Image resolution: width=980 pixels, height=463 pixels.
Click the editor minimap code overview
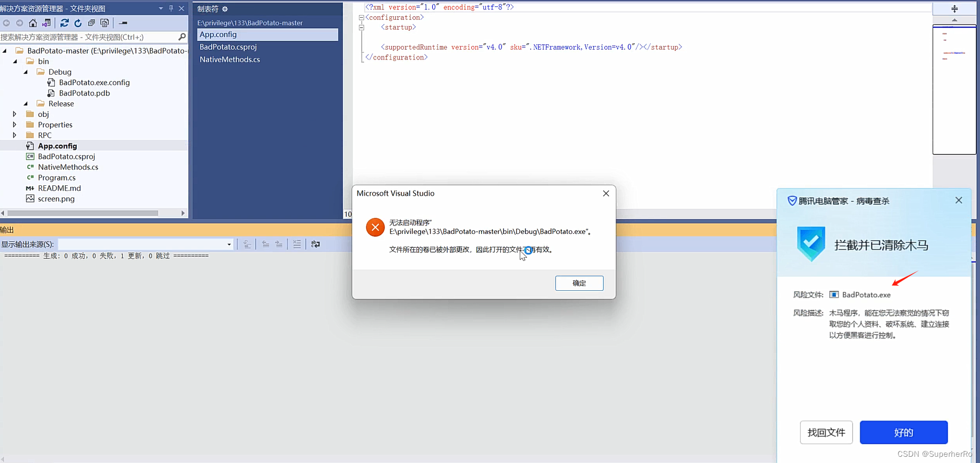[954, 90]
